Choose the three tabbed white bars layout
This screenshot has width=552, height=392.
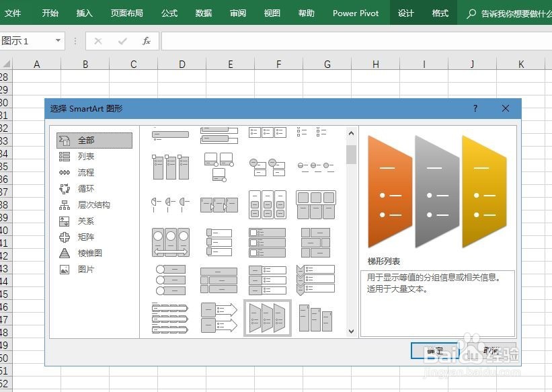pos(219,242)
